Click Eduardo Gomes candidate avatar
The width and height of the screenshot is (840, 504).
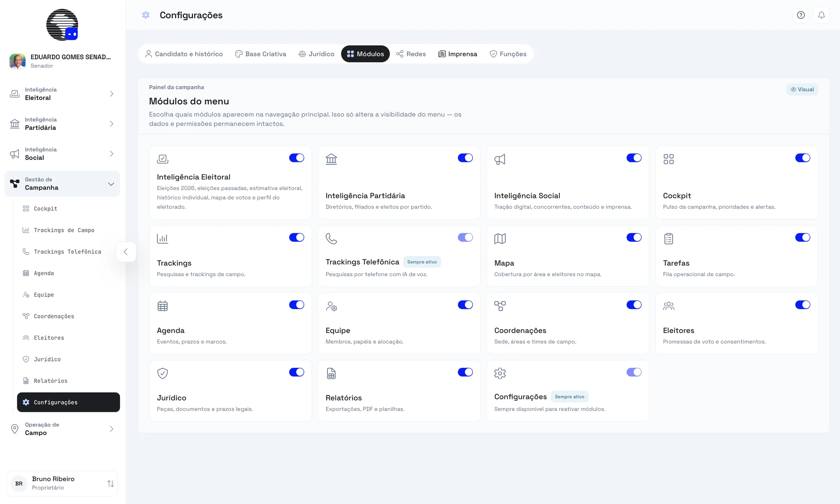17,61
